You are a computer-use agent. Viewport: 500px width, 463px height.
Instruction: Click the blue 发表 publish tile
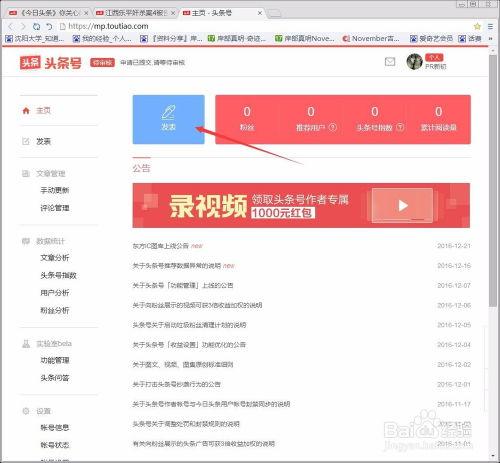(x=169, y=119)
